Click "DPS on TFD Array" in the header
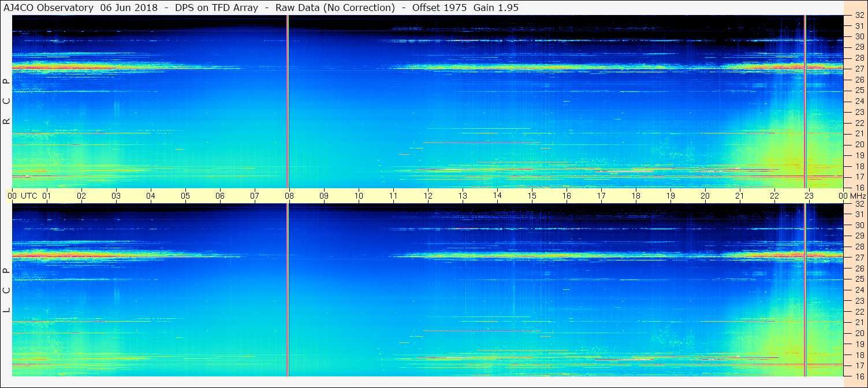 coord(217,8)
